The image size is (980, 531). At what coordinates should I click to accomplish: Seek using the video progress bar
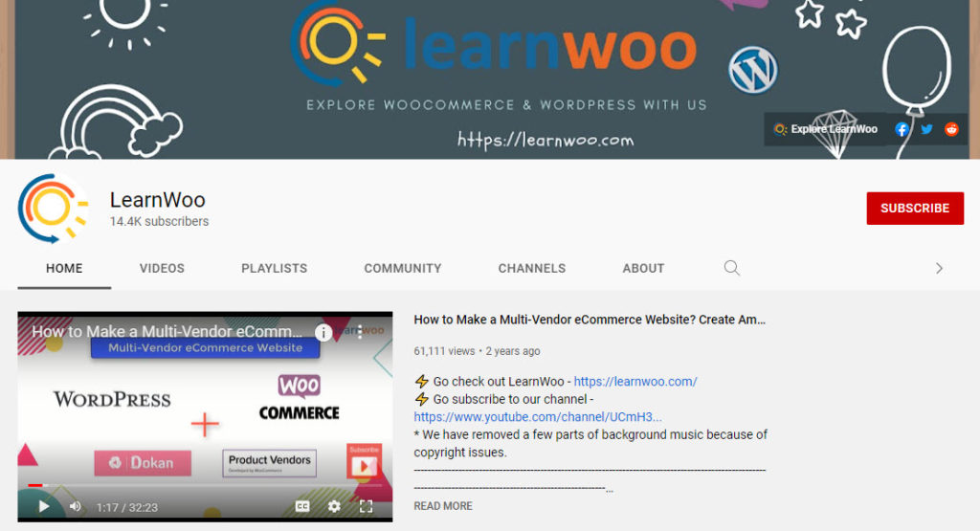205,485
